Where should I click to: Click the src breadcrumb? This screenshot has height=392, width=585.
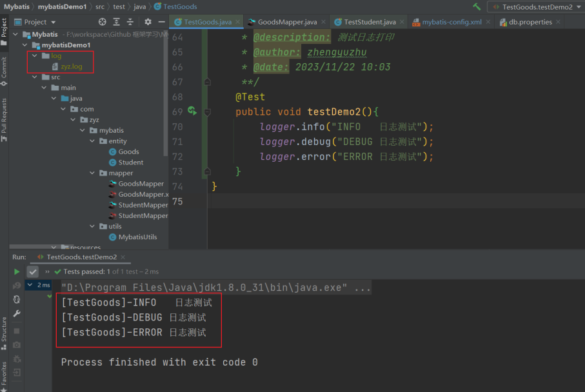99,6
